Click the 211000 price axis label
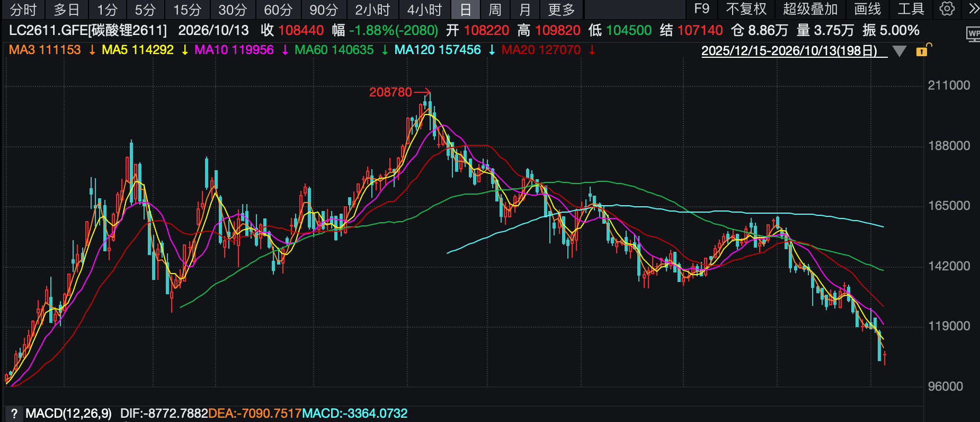This screenshot has height=422, width=980. point(949,85)
